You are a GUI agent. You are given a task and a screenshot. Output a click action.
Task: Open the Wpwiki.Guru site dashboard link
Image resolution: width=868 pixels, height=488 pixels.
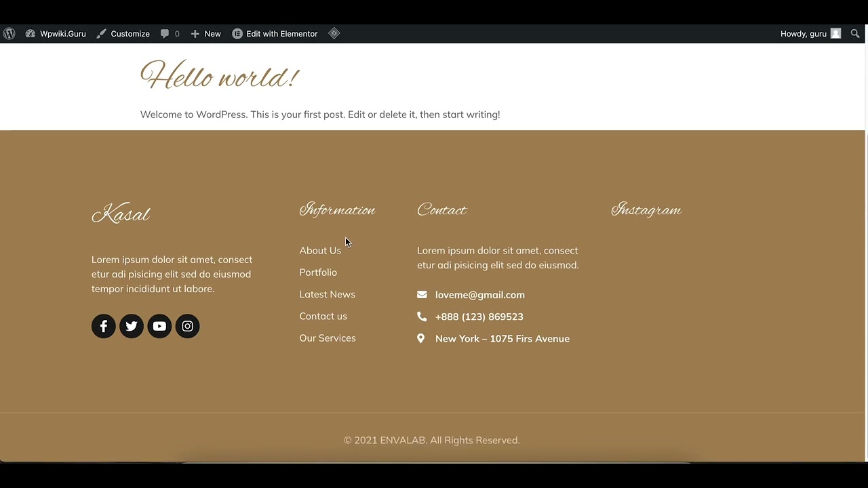[x=56, y=33]
